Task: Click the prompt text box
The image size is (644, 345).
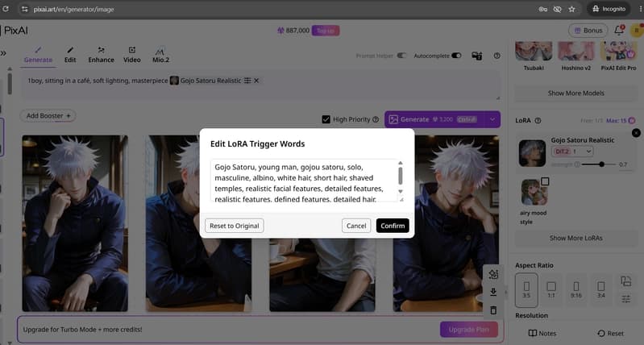Action: pos(261,85)
